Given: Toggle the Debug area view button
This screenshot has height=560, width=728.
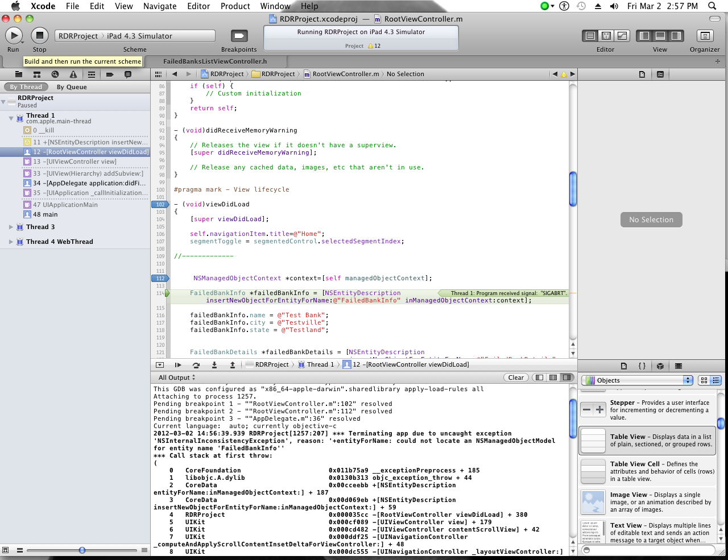Looking at the screenshot, I should click(x=660, y=36).
